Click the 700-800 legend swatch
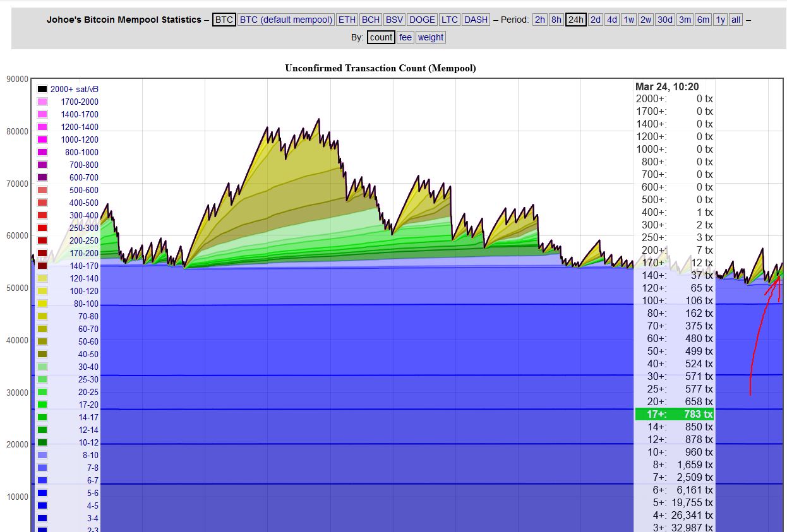787x532 pixels. [42, 165]
